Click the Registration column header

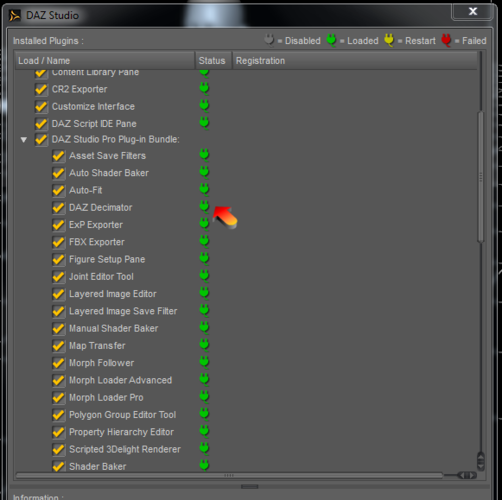pos(355,61)
